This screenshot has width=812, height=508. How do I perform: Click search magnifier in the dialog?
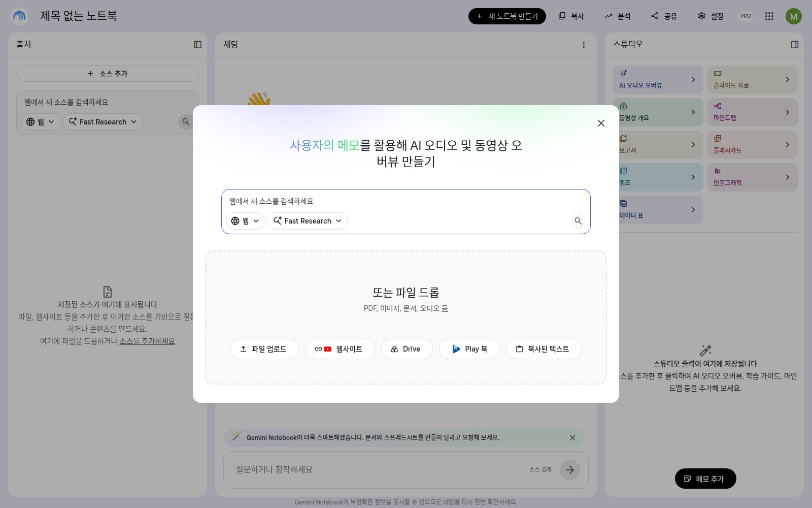click(x=578, y=221)
